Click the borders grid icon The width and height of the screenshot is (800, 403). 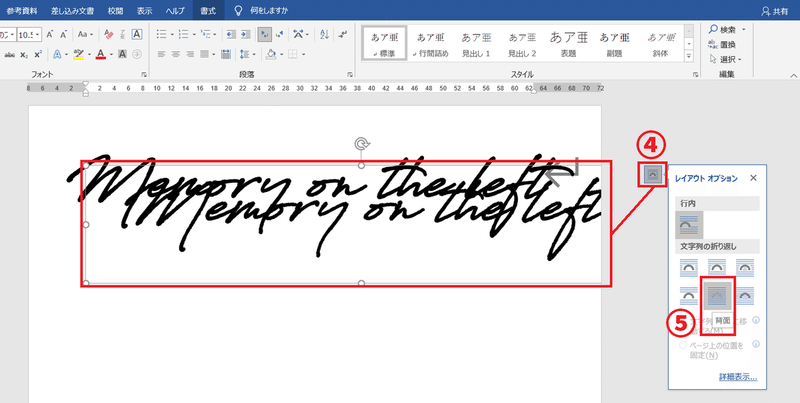point(292,54)
